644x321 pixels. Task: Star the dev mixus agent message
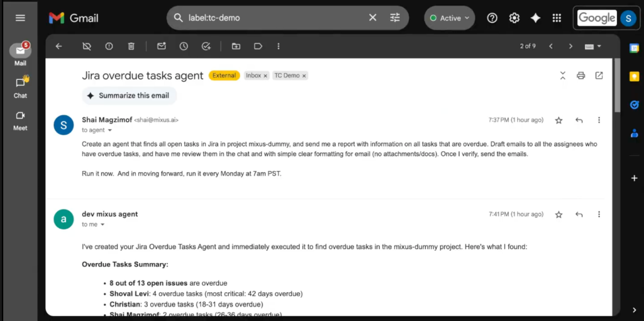tap(558, 215)
